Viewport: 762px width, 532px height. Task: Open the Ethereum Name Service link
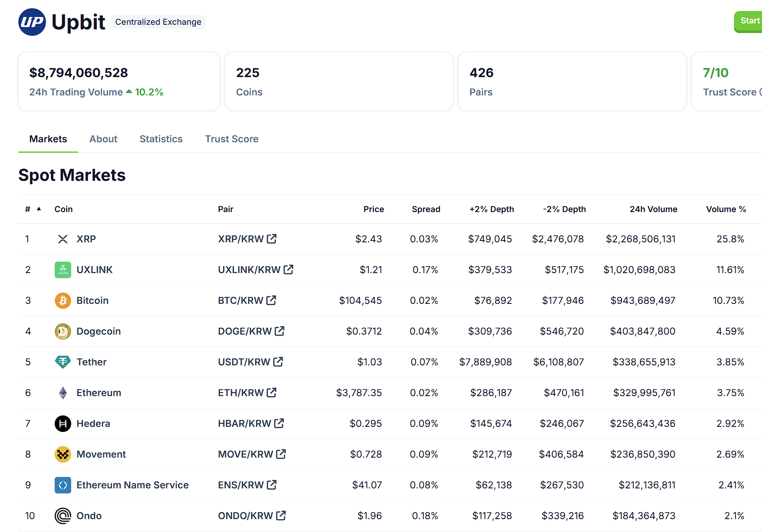click(x=133, y=485)
